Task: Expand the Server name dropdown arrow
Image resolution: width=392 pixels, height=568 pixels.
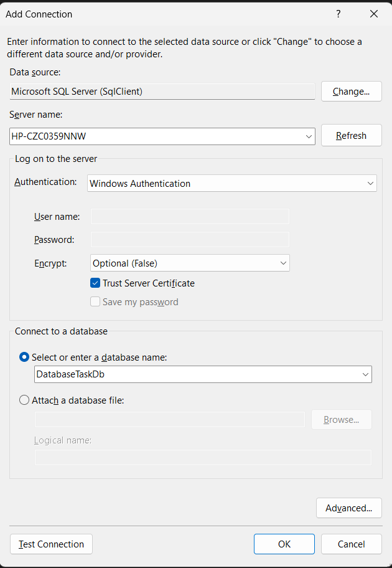Action: [309, 136]
